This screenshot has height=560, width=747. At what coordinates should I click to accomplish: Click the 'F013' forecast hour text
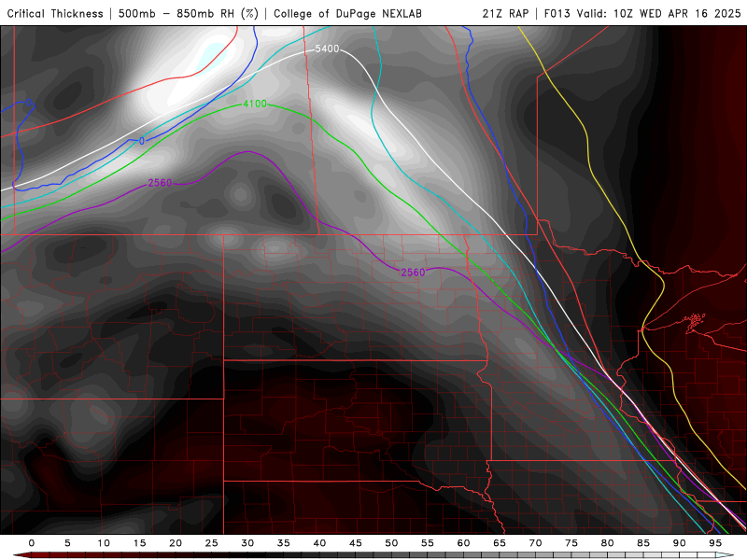coord(557,13)
